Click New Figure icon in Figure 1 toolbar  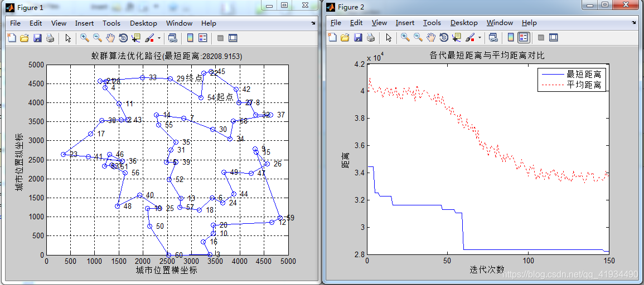click(12, 38)
